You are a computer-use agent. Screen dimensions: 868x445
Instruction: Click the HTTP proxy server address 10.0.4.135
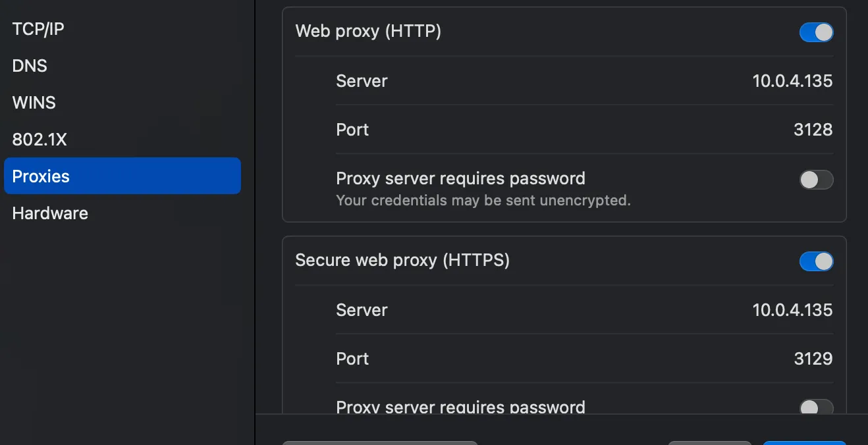click(x=792, y=81)
